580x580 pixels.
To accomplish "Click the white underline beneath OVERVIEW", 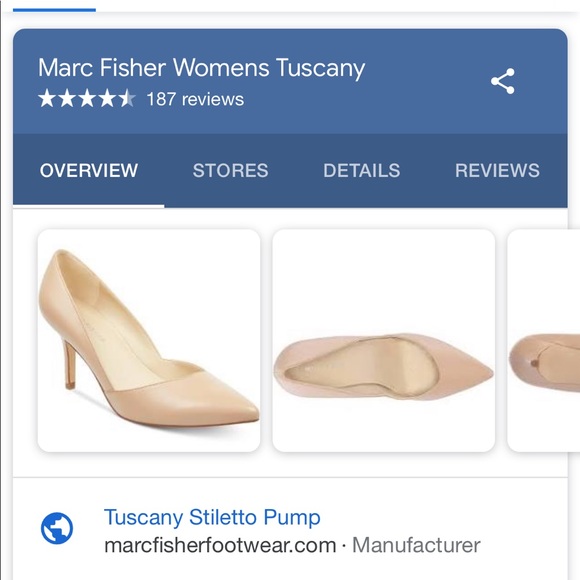I will click(x=89, y=206).
